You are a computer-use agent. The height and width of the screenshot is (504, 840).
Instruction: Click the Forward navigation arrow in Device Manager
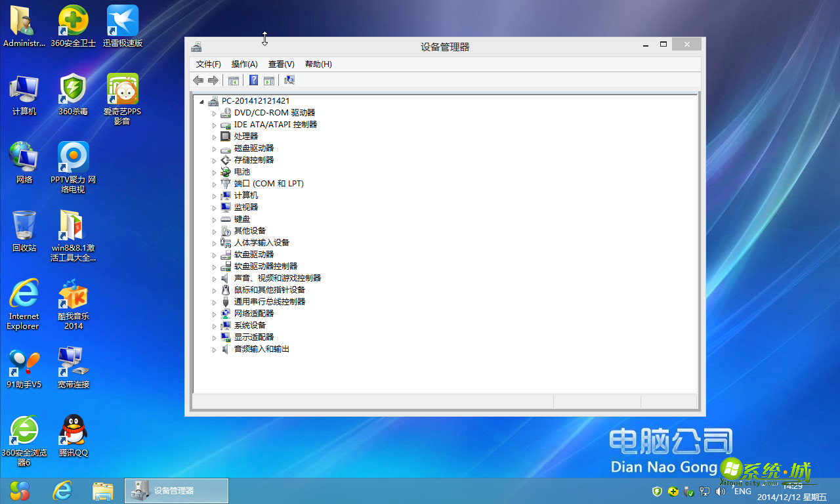pyautogui.click(x=214, y=80)
